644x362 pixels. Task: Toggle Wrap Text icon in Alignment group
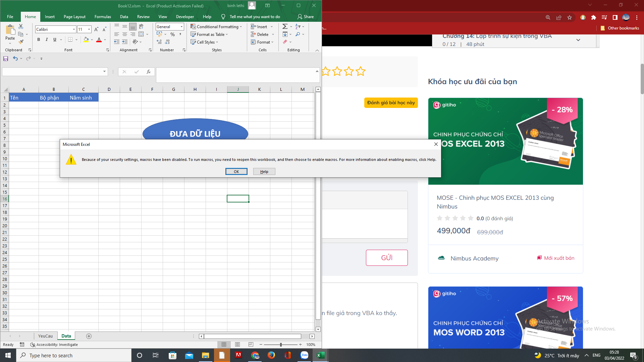(x=141, y=26)
